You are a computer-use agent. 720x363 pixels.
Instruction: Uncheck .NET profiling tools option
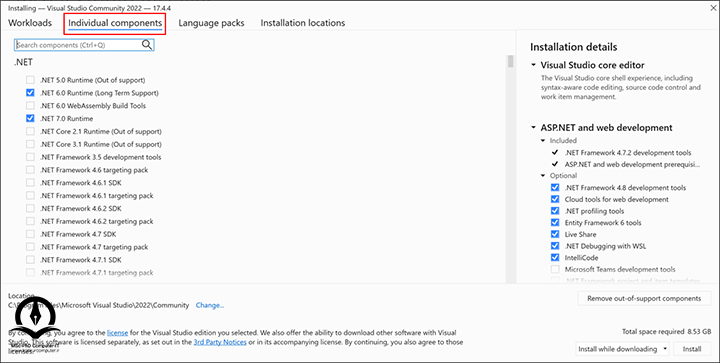[x=555, y=211]
